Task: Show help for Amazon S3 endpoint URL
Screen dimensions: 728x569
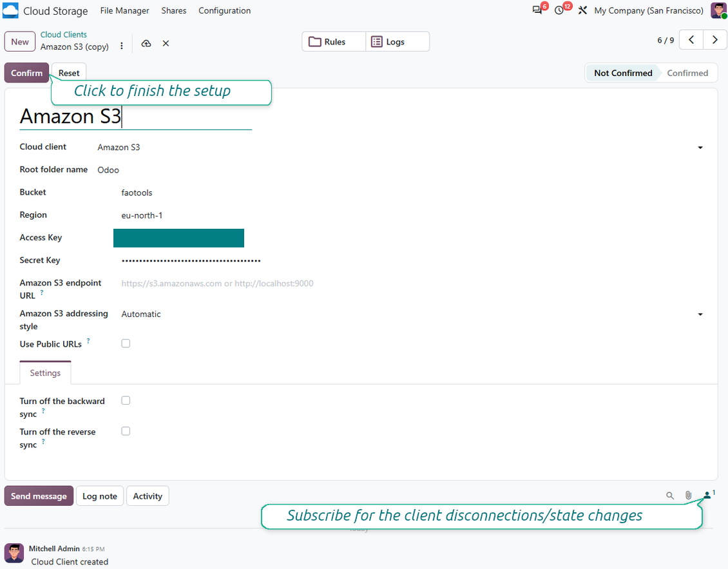Action: click(x=42, y=293)
